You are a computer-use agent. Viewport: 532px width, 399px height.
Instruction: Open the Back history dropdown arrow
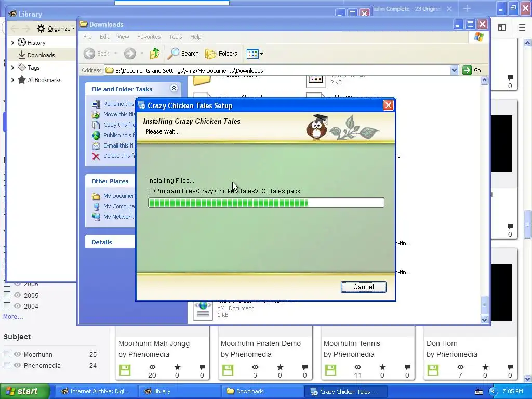(116, 54)
